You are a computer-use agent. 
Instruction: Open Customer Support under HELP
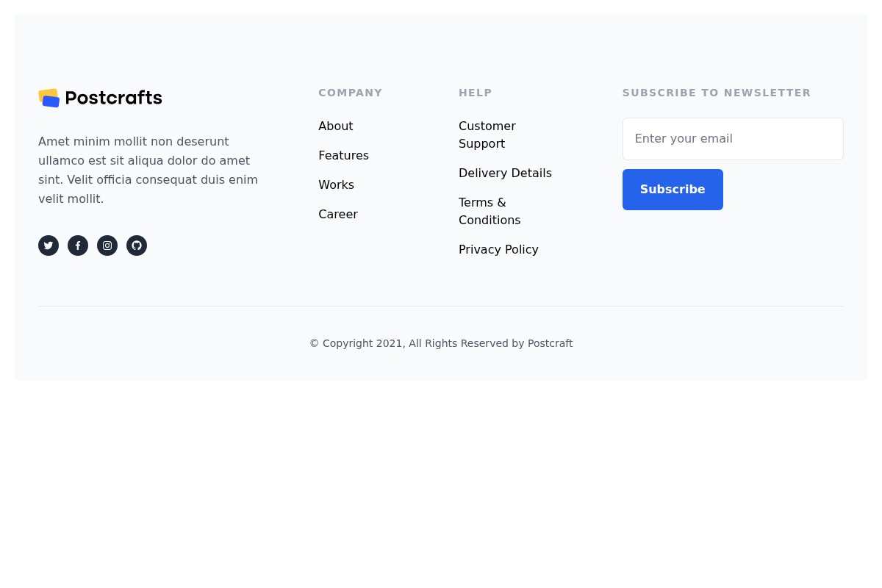point(487,135)
